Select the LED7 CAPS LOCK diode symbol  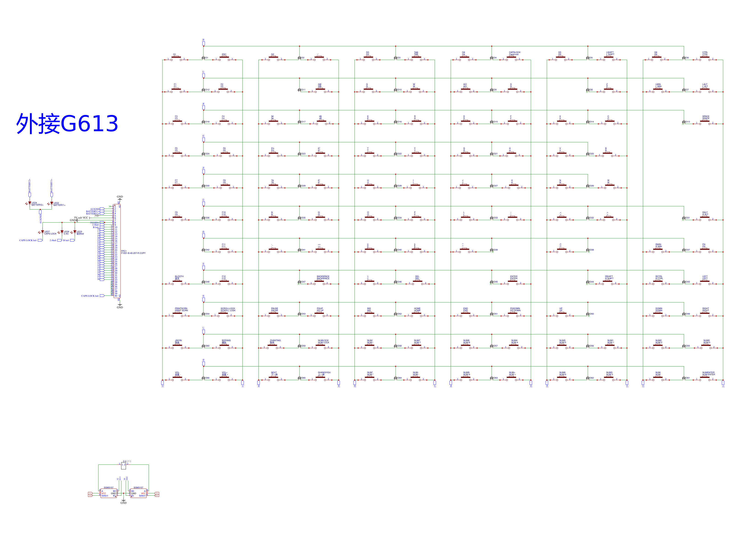pyautogui.click(x=43, y=232)
